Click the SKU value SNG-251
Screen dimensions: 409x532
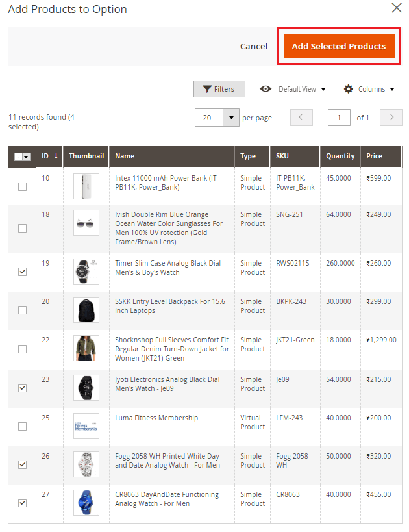[290, 214]
